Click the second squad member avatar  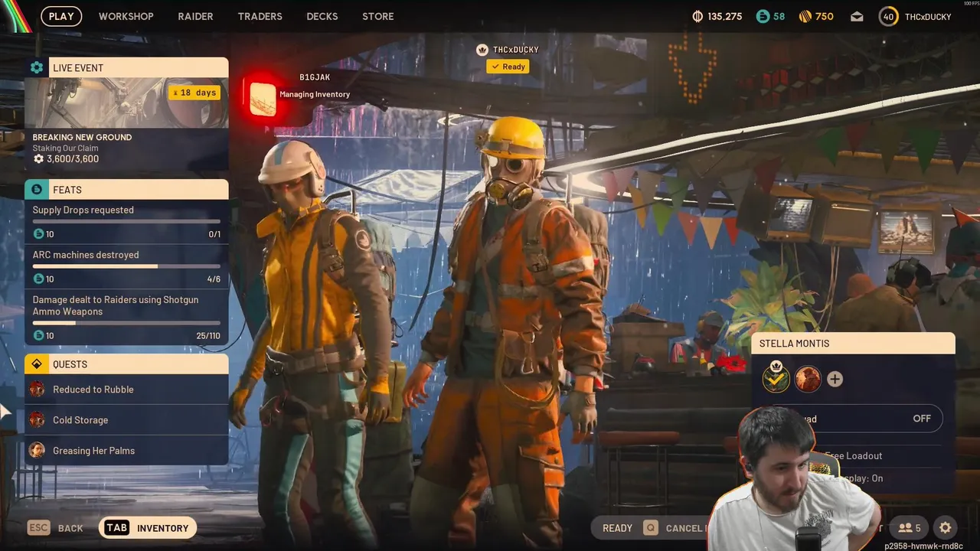(x=808, y=379)
